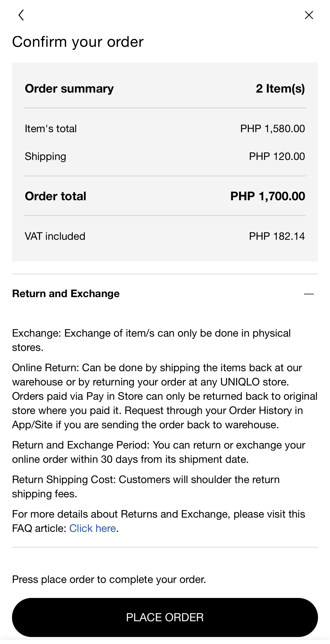Close the Confirm your order screen

[309, 15]
